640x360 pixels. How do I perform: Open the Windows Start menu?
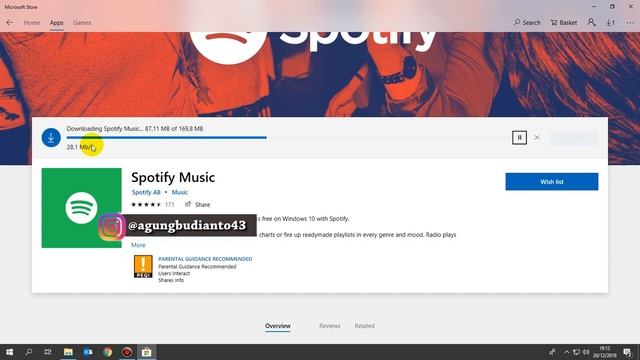coord(9,352)
